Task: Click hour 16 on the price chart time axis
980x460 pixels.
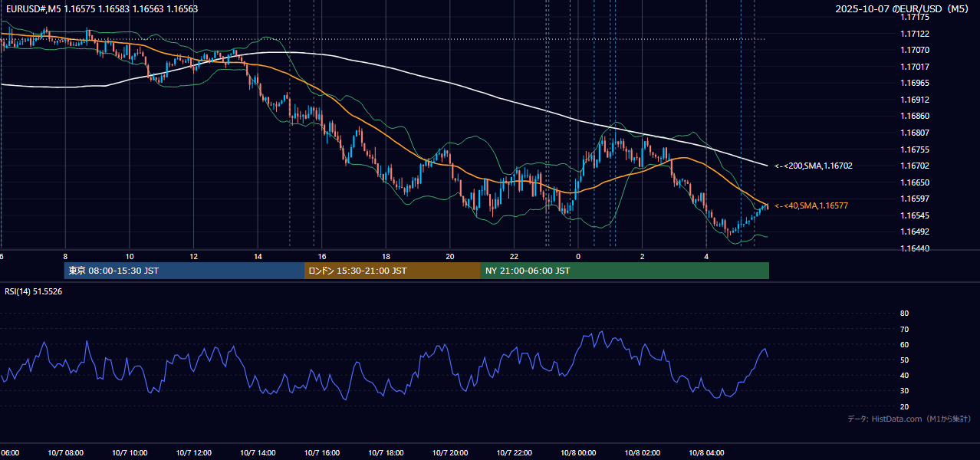Action: tap(322, 256)
